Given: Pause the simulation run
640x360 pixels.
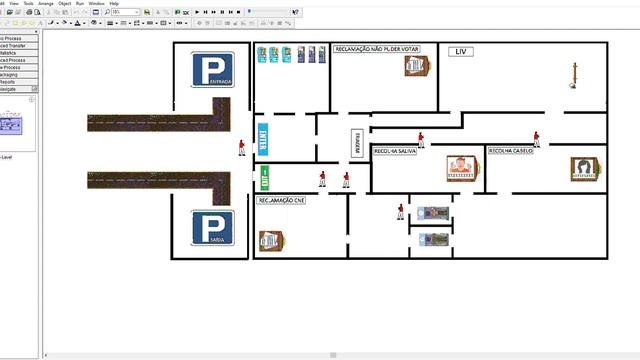Looking at the screenshot, I should (x=222, y=12).
